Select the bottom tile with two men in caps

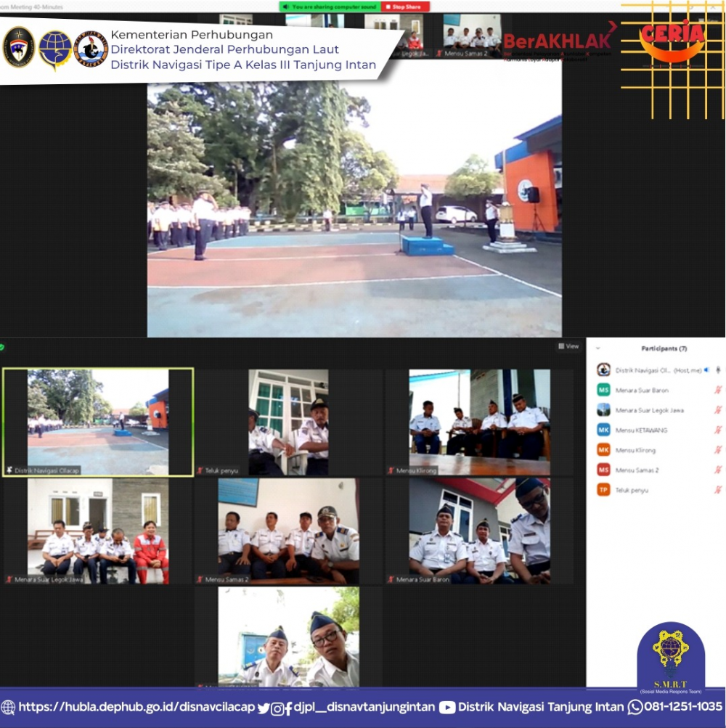(x=288, y=637)
